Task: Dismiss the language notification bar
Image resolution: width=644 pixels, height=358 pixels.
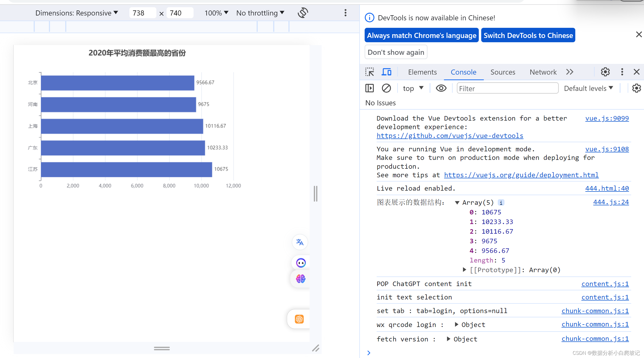Action: coord(639,34)
